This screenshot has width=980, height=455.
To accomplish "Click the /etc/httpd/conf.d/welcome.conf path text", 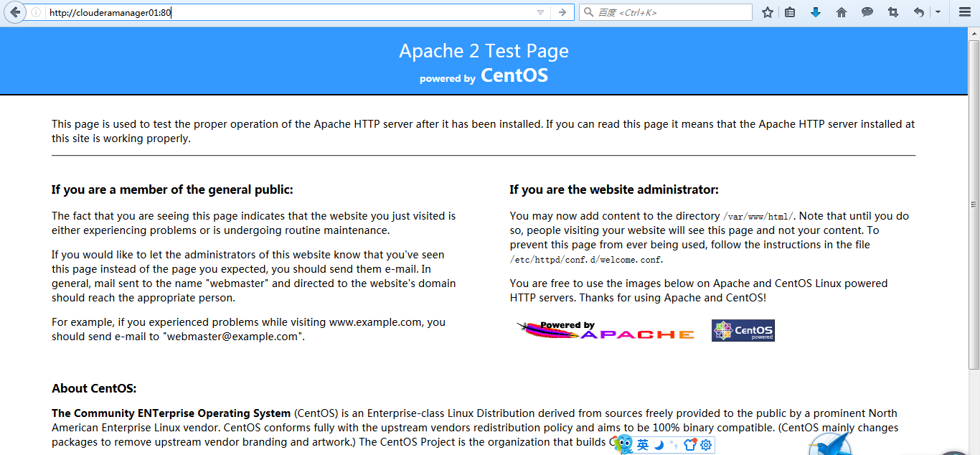I will coord(586,260).
